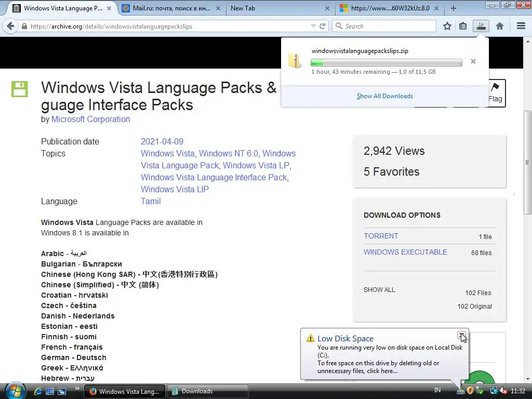532x399 pixels.
Task: Open the 2021-04-09 publication date link
Action: point(162,141)
